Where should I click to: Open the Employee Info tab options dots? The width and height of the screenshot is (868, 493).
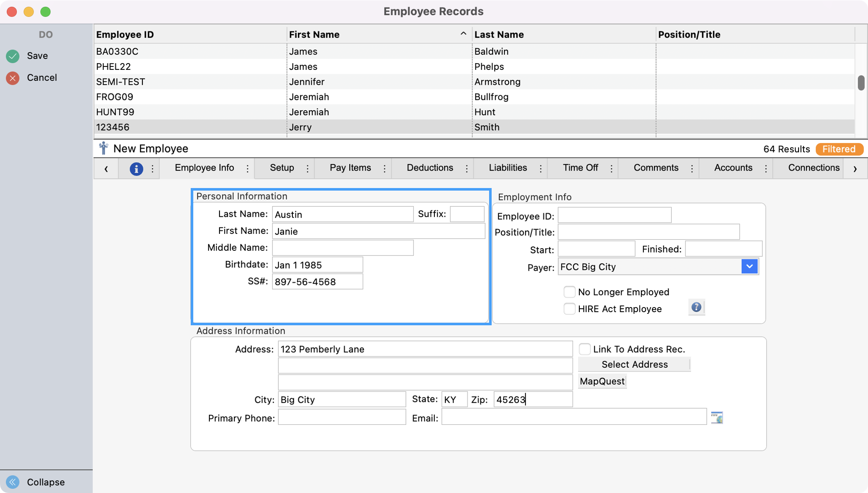248,169
